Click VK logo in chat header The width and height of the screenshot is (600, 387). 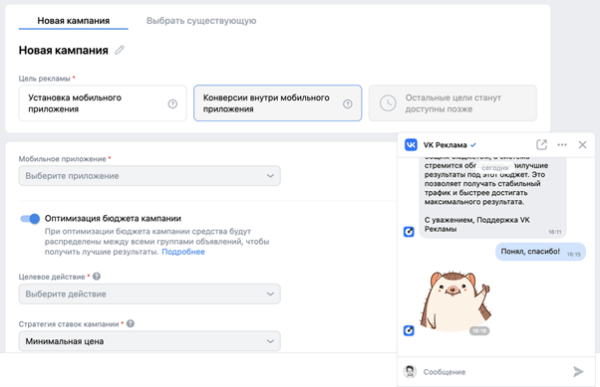tap(411, 145)
